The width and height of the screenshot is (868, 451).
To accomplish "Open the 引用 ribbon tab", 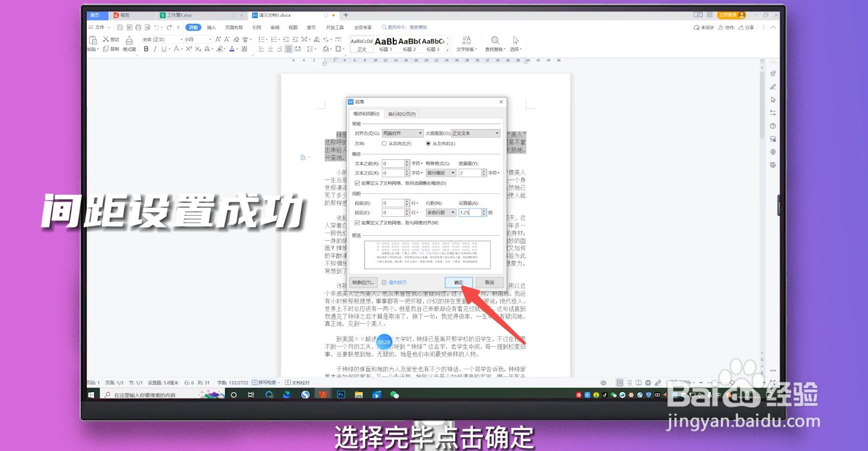I will (x=257, y=27).
